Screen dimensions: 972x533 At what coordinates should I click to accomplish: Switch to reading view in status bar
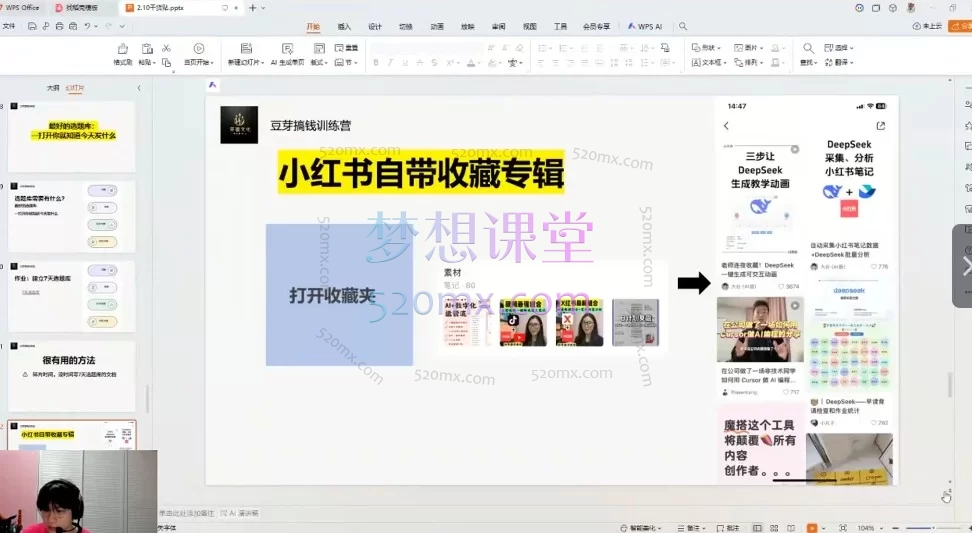coord(791,528)
